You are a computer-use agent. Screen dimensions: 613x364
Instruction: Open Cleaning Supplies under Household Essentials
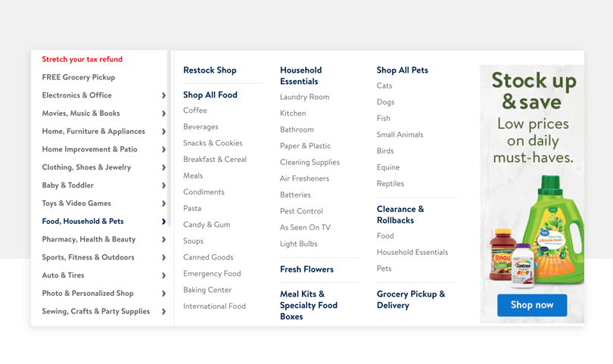point(310,162)
